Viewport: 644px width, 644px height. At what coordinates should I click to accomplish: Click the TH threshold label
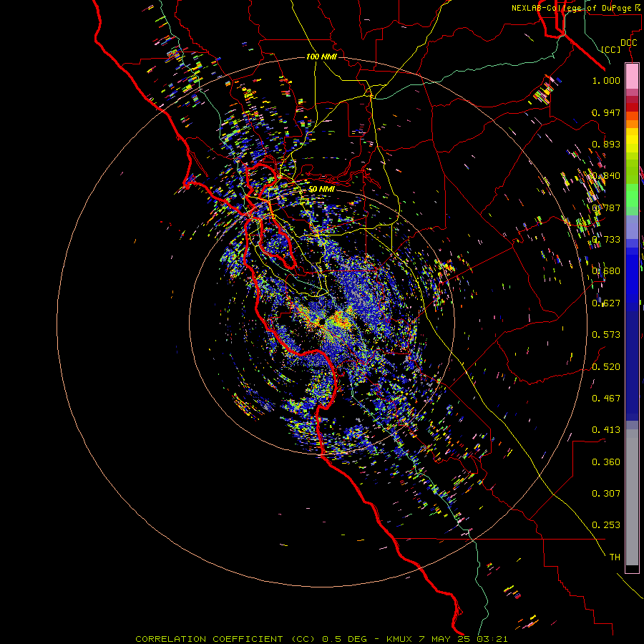click(x=615, y=557)
